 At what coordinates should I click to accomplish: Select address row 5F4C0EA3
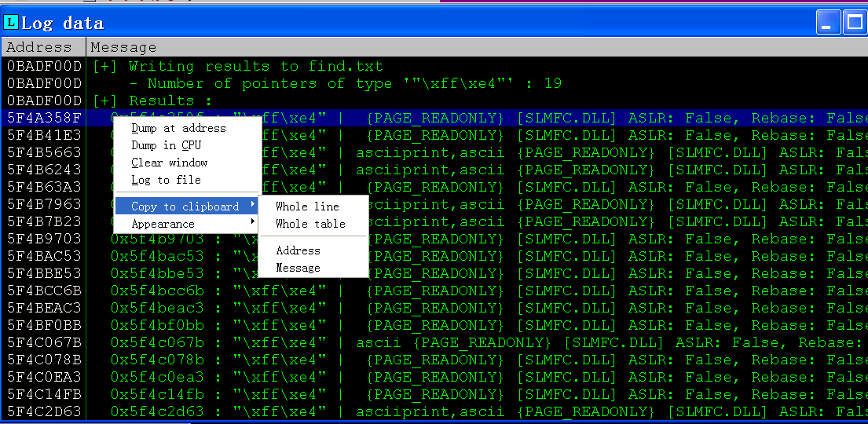coord(44,377)
